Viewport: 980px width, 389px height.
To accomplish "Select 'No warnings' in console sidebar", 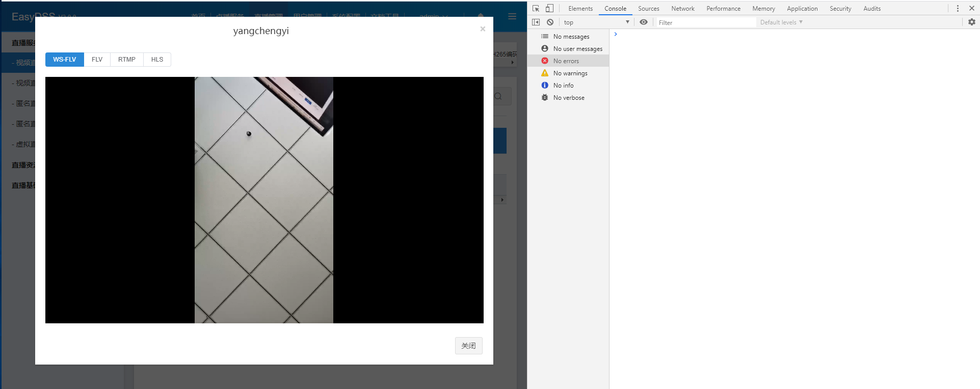I will 569,73.
